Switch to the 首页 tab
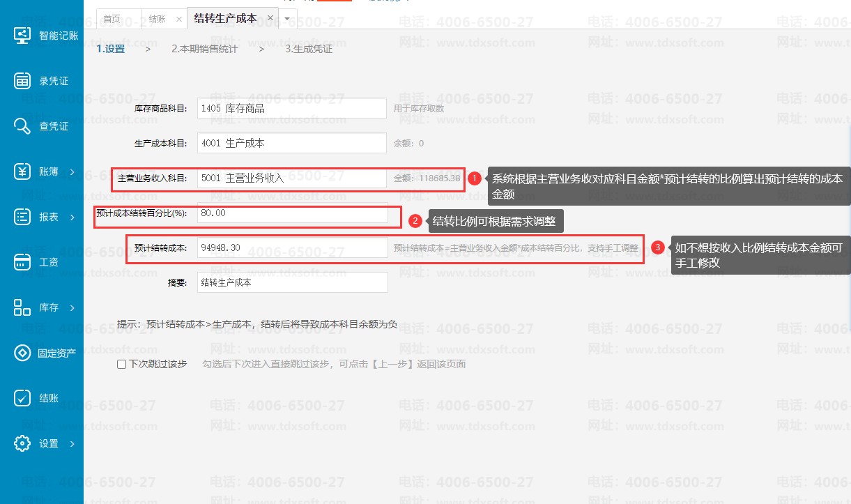The image size is (851, 504). 112,19
